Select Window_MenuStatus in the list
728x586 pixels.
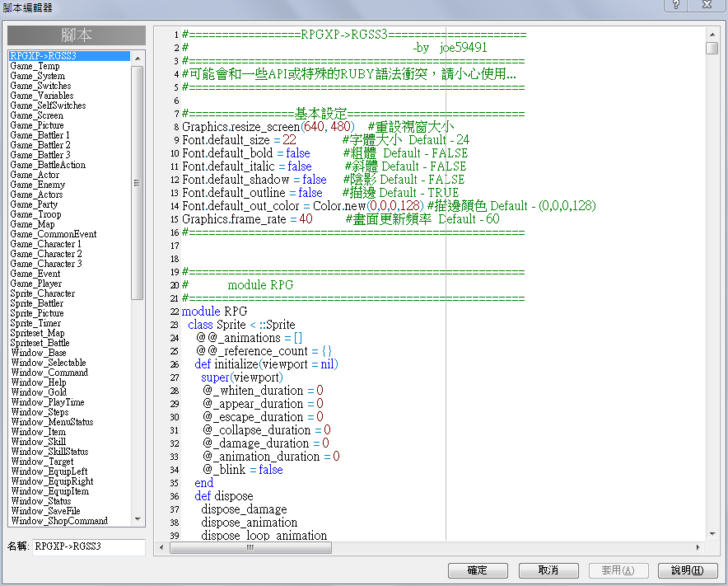click(x=53, y=422)
